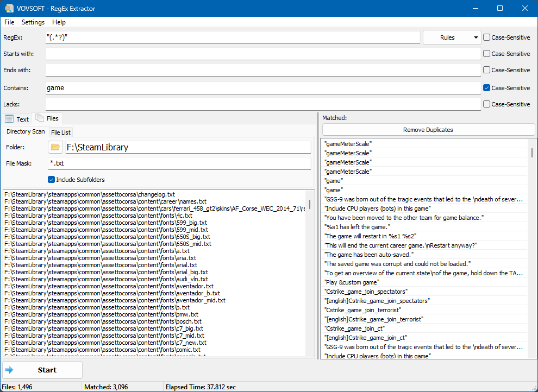
Task: Select the fonts\aria.txt file path
Action: point(100,258)
